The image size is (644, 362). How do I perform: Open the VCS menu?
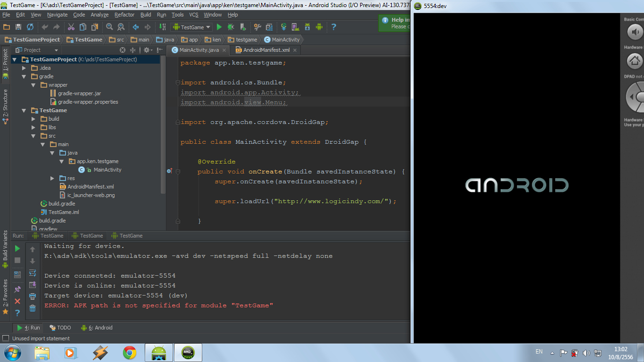[x=194, y=15]
